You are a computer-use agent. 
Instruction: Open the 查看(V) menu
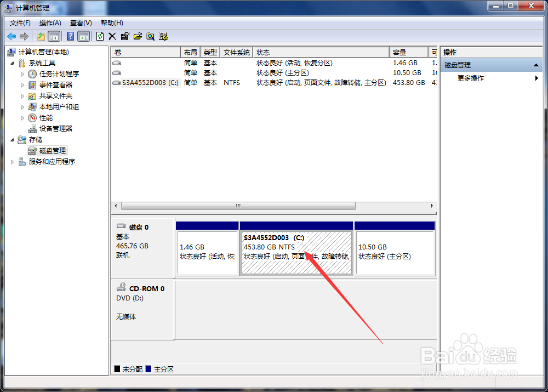coord(81,23)
